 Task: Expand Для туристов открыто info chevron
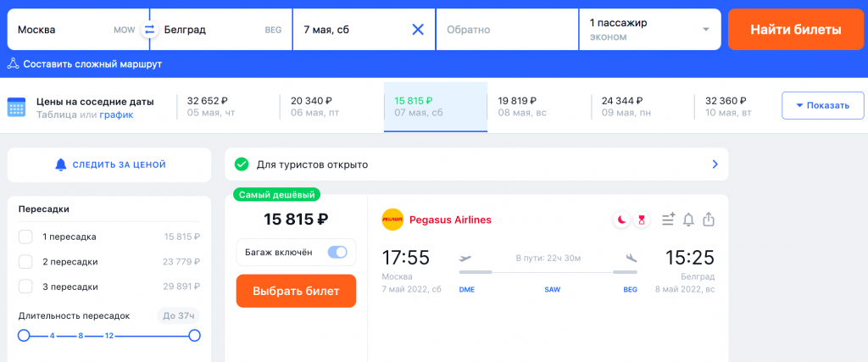pos(715,164)
